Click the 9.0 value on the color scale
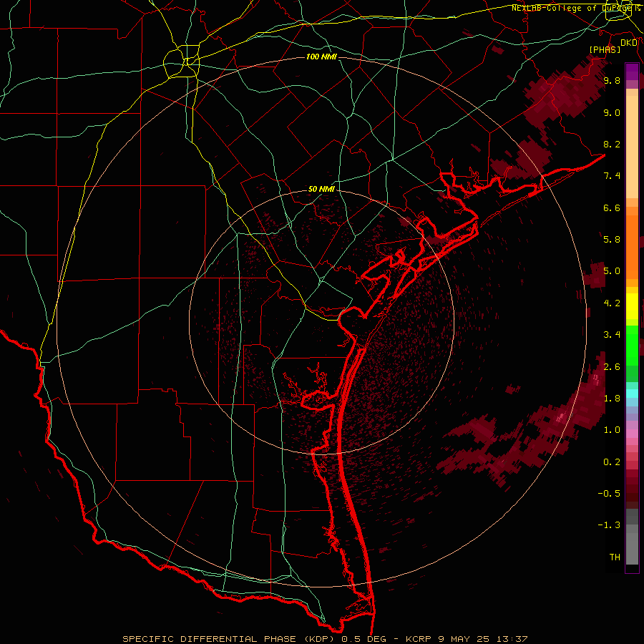This screenshot has height=644, width=644. 612,112
